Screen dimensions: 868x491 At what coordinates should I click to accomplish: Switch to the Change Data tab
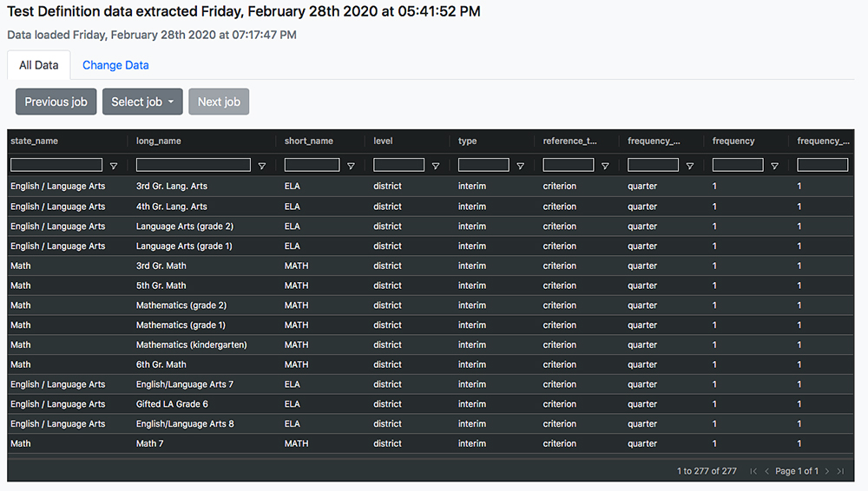point(115,65)
